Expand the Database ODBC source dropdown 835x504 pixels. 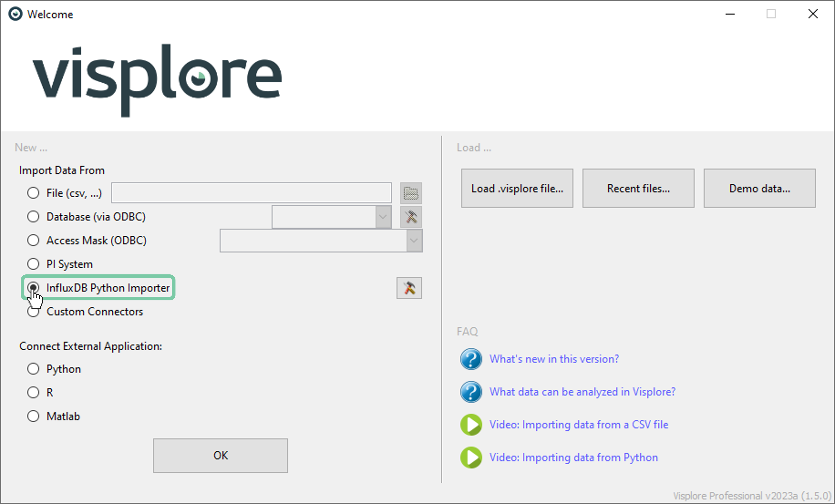(383, 217)
